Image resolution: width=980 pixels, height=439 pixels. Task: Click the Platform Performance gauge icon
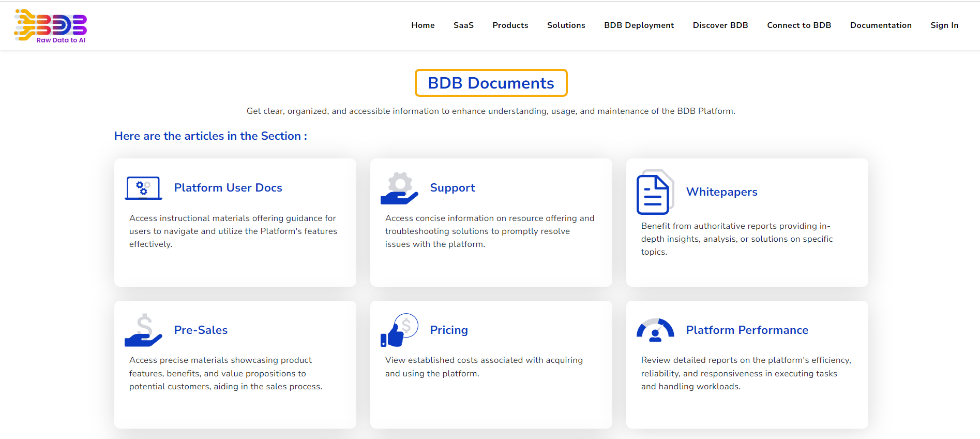tap(655, 330)
